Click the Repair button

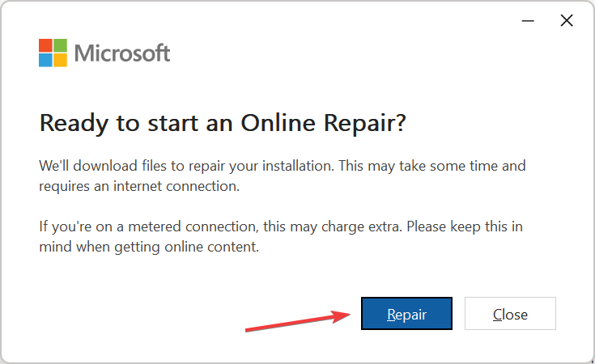[406, 314]
